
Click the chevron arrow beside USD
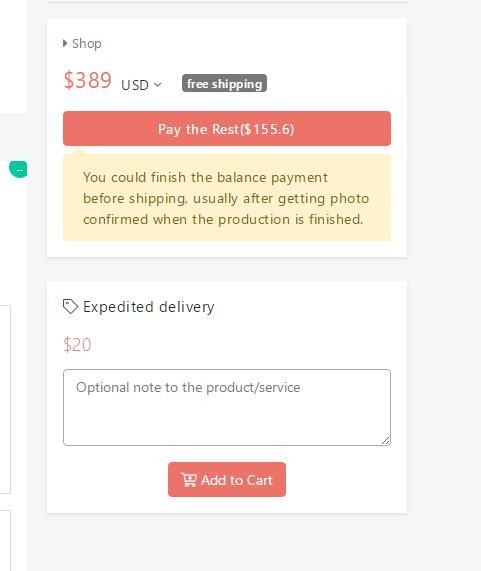[x=158, y=85]
